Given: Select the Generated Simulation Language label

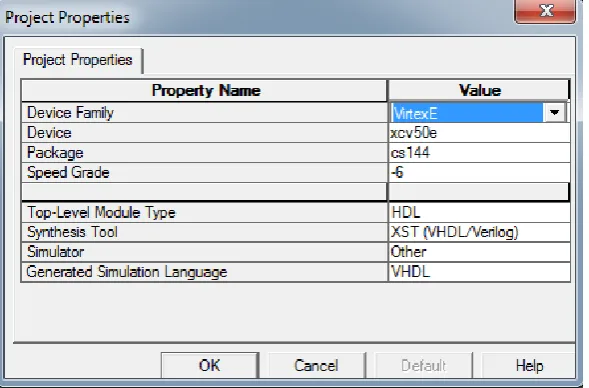Looking at the screenshot, I should tap(127, 272).
